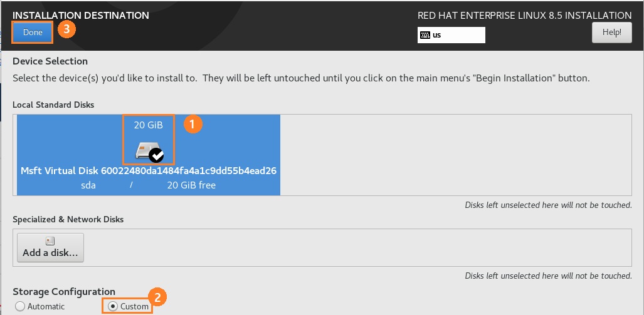Screen dimensions: 644x315
Task: Click the orange number 3 badge
Action: click(66, 29)
